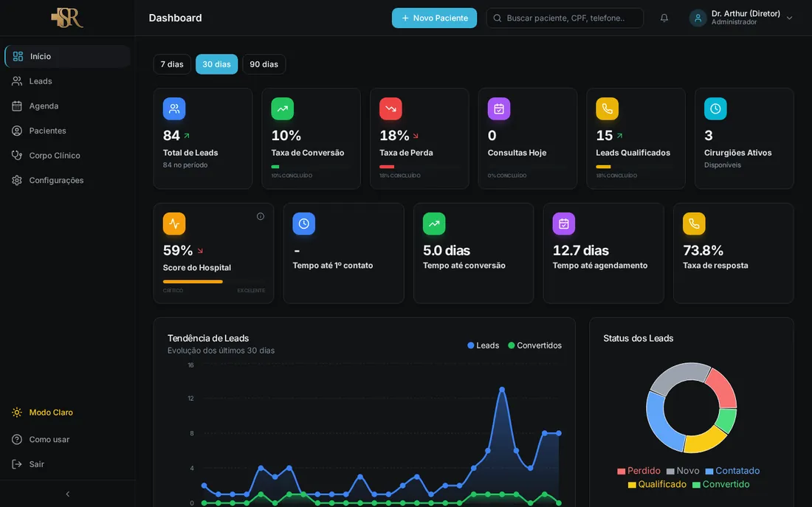
Task: Click the Taxa de resposta phone icon
Action: tap(694, 224)
